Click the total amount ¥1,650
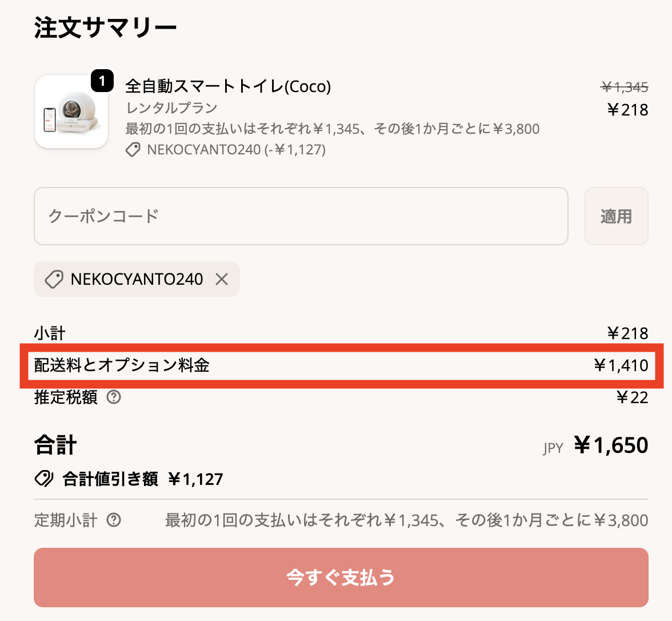 tap(611, 445)
